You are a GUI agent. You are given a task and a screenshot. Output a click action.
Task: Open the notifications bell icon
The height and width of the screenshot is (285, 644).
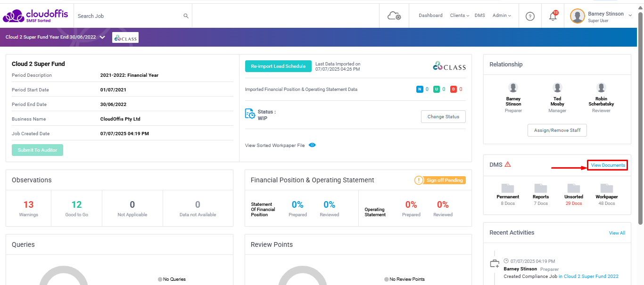pos(553,16)
